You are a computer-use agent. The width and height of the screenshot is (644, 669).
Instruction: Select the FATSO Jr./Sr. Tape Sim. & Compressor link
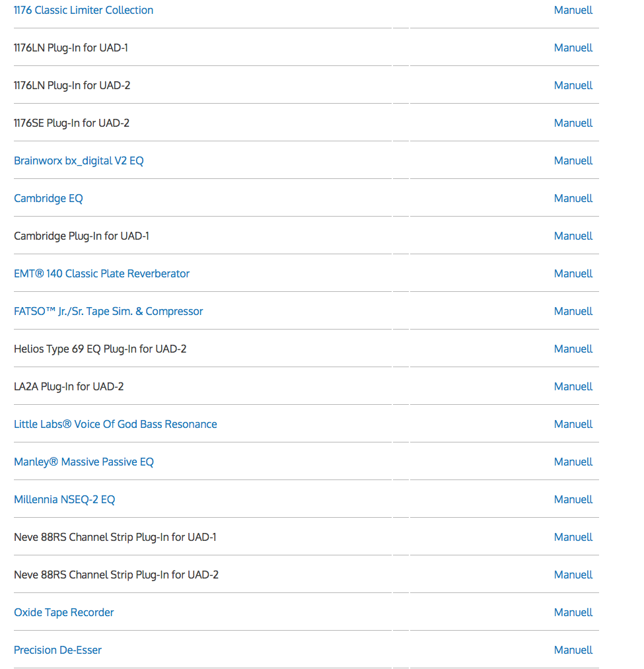pos(108,311)
